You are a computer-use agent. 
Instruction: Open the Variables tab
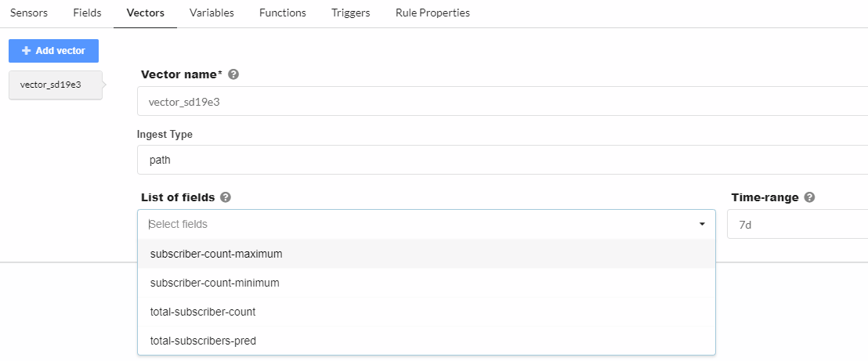(212, 13)
